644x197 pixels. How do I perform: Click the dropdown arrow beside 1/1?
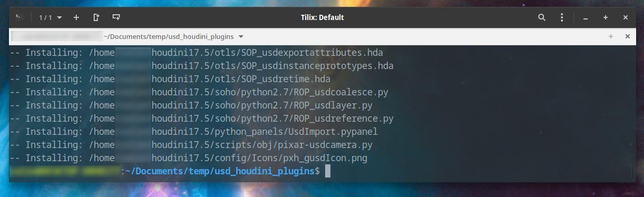pyautogui.click(x=59, y=17)
